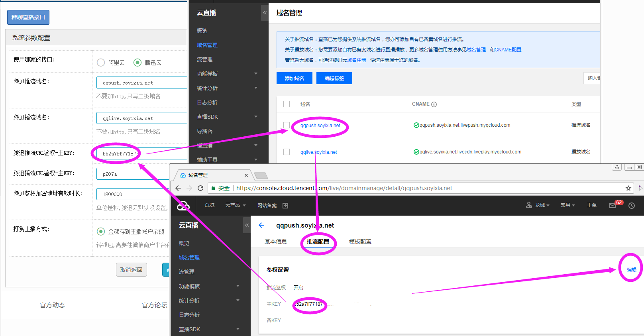Bookmark the page using the star icon
The image size is (644, 336).
click(628, 188)
